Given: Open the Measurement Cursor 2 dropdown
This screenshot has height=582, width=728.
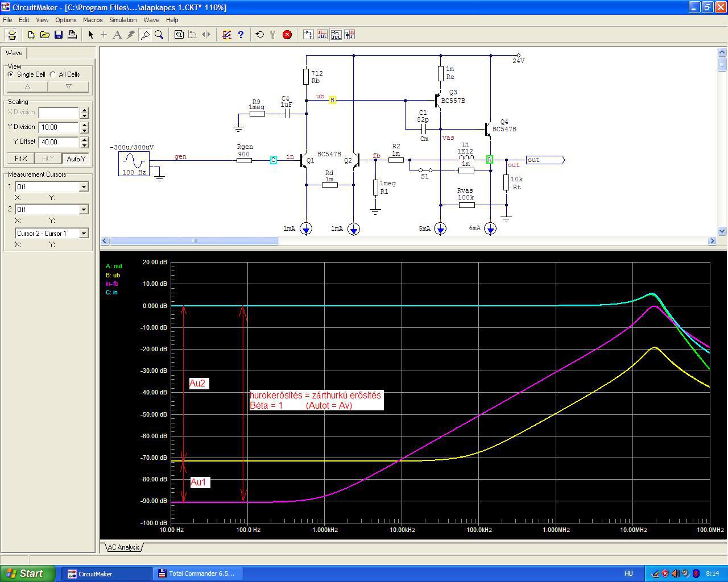Looking at the screenshot, I should (84, 210).
